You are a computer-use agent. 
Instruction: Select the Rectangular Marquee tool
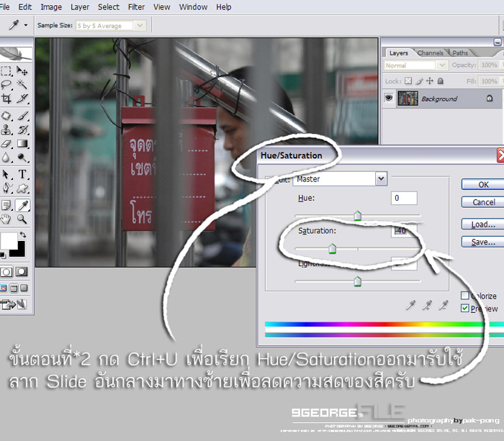(x=6, y=71)
